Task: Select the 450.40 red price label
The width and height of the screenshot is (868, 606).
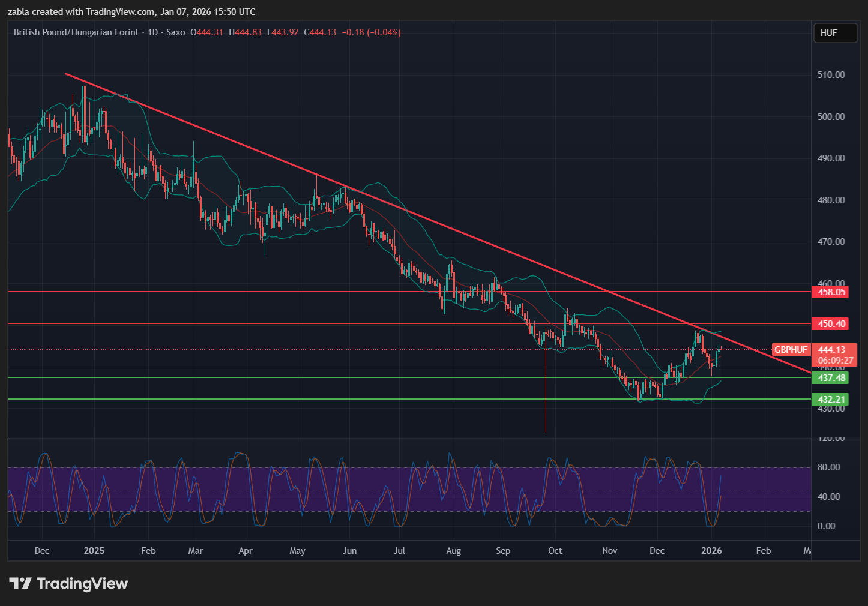Action: point(831,324)
